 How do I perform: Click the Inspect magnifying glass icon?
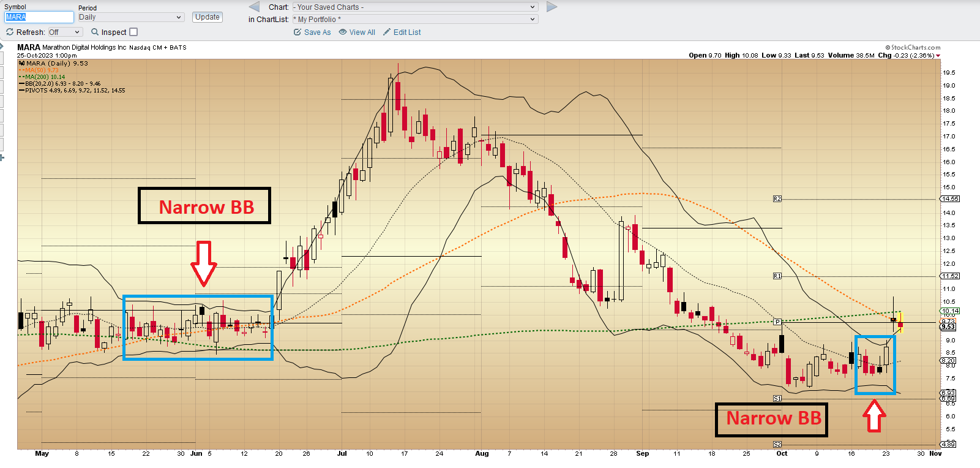coord(95,32)
